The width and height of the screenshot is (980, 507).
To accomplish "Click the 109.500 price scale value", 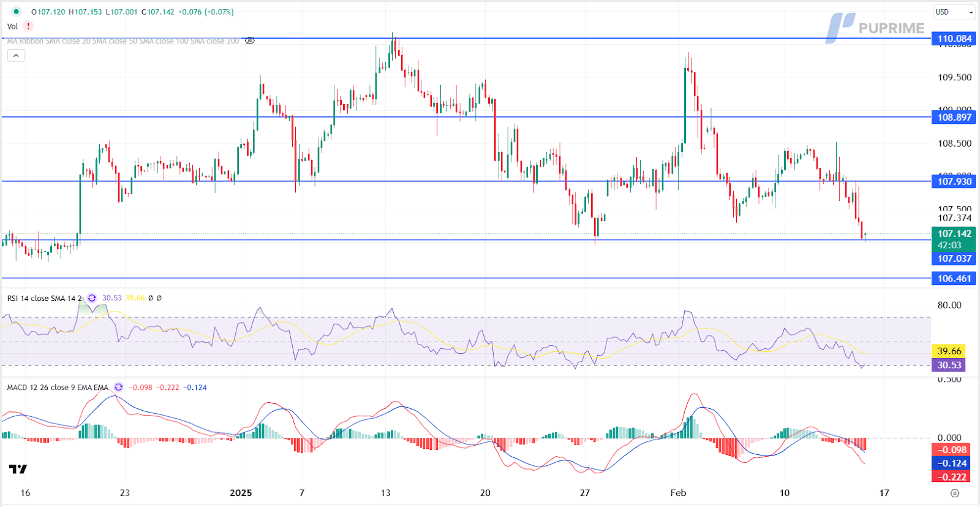I will click(954, 77).
